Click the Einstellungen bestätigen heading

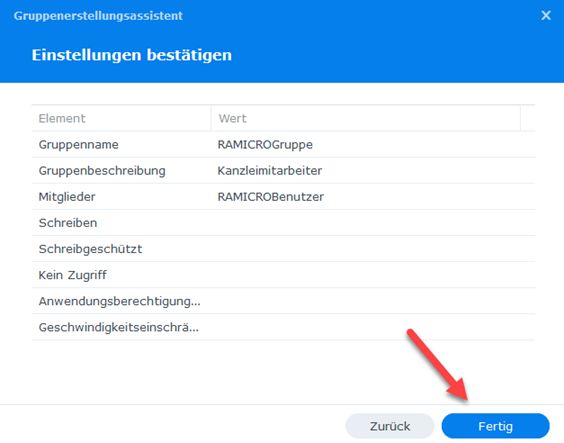pyautogui.click(x=132, y=55)
